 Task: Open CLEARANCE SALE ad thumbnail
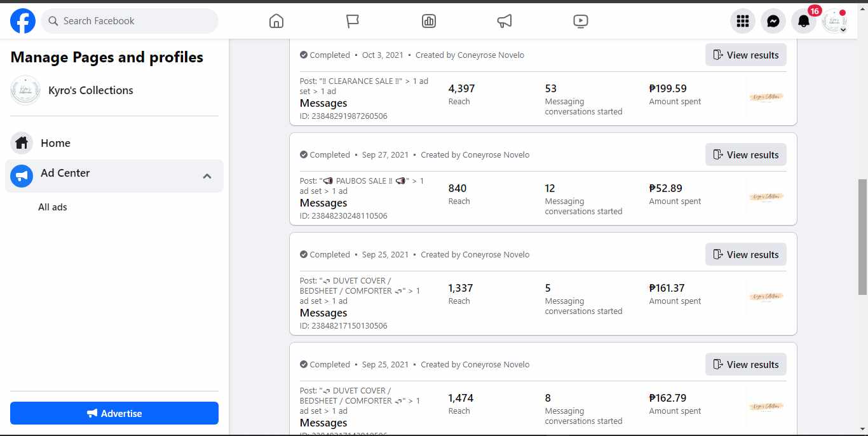[x=766, y=97]
